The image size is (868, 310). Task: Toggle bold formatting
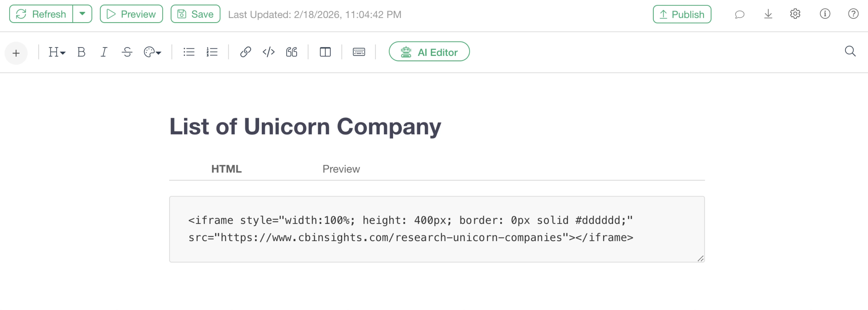81,52
